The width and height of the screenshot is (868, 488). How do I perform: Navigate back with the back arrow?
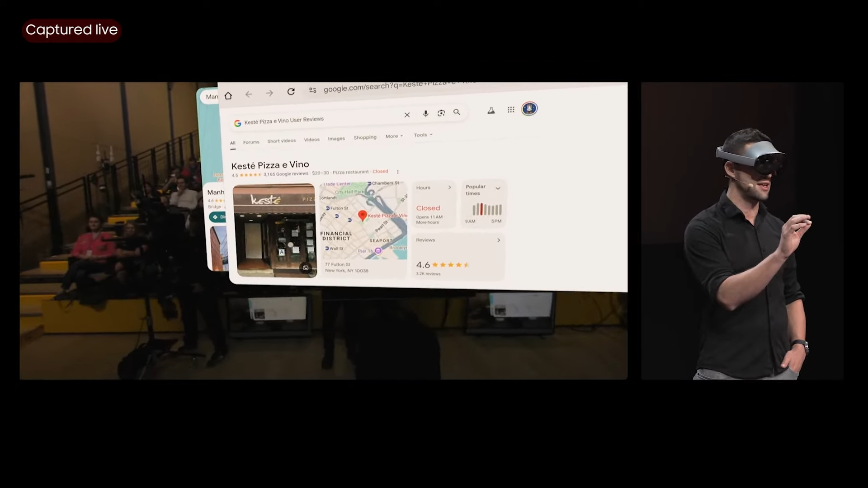tap(248, 94)
